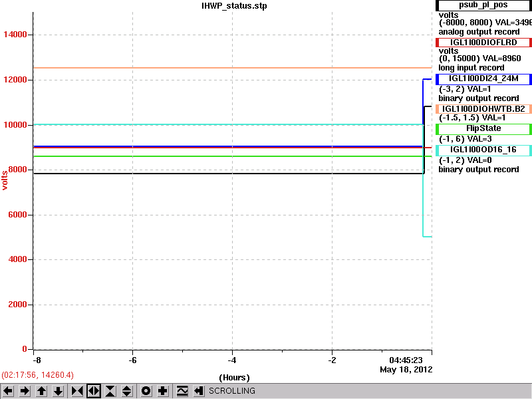This screenshot has width=532, height=399.
Task: Click the 6000 y-axis tick label
Action: 18,215
